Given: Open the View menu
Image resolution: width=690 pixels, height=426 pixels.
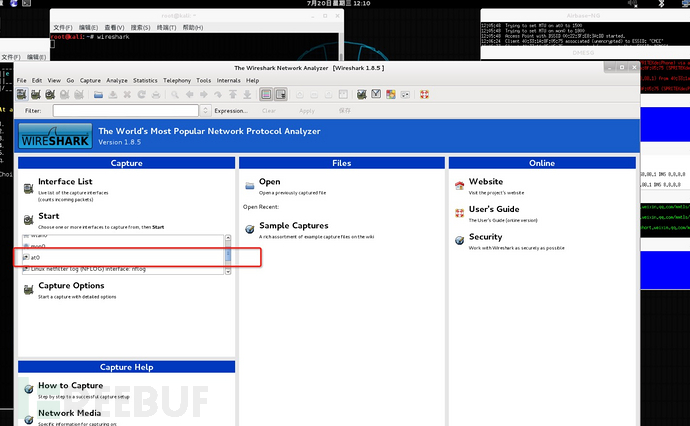Looking at the screenshot, I should [54, 81].
